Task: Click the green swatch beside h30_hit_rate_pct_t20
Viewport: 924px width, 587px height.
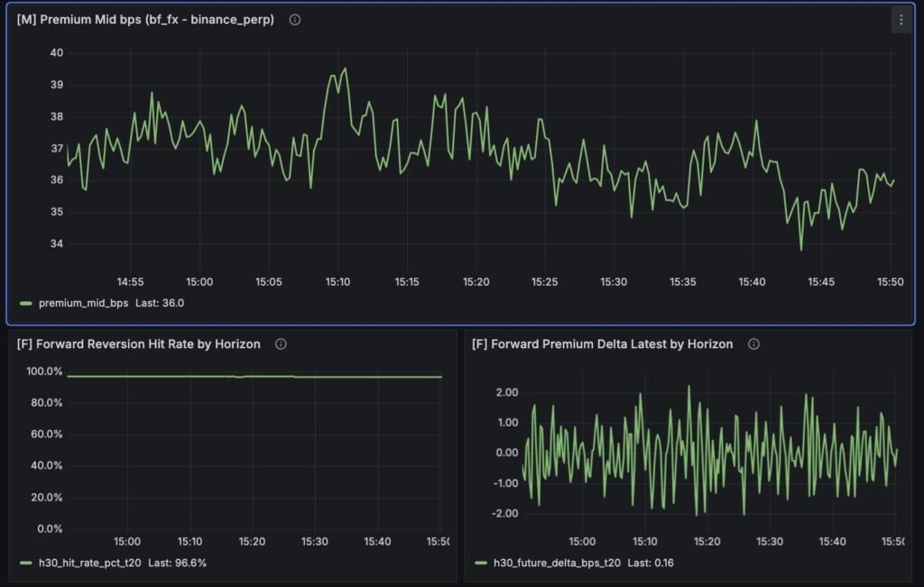Action: (x=25, y=563)
